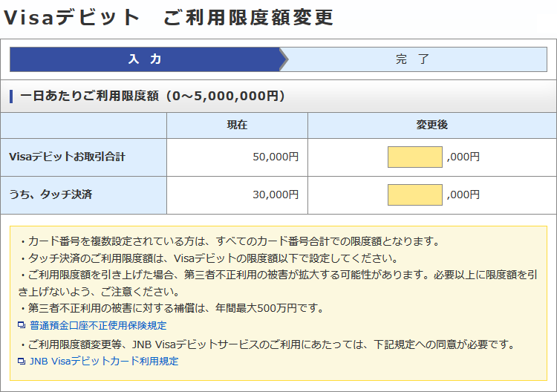Click the current value 30,000円
The image size is (557, 392).
(x=276, y=195)
